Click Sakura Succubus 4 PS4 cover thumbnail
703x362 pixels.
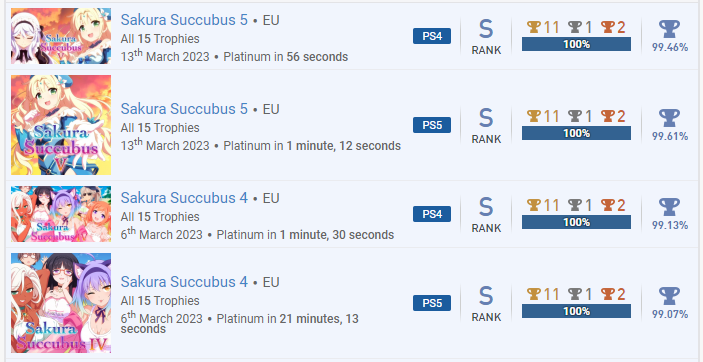point(61,214)
